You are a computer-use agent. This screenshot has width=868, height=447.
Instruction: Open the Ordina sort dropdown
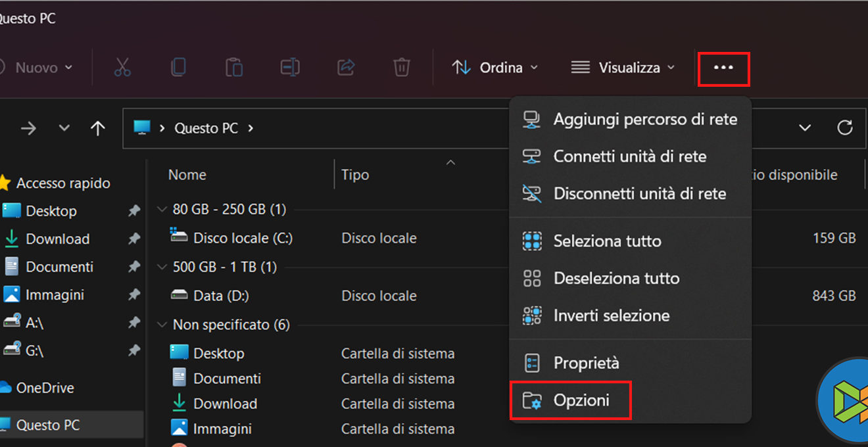(x=495, y=68)
